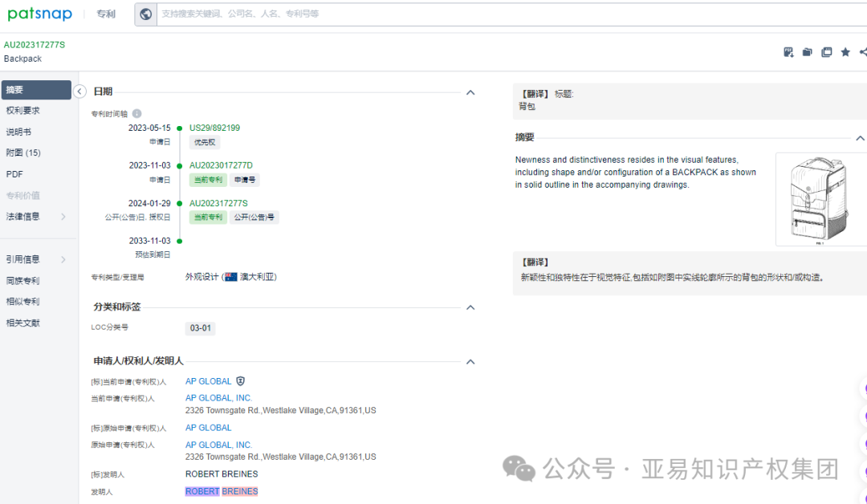This screenshot has width=867, height=504.
Task: Click the 2023-05-15 timeline marker dot
Action: (x=179, y=128)
